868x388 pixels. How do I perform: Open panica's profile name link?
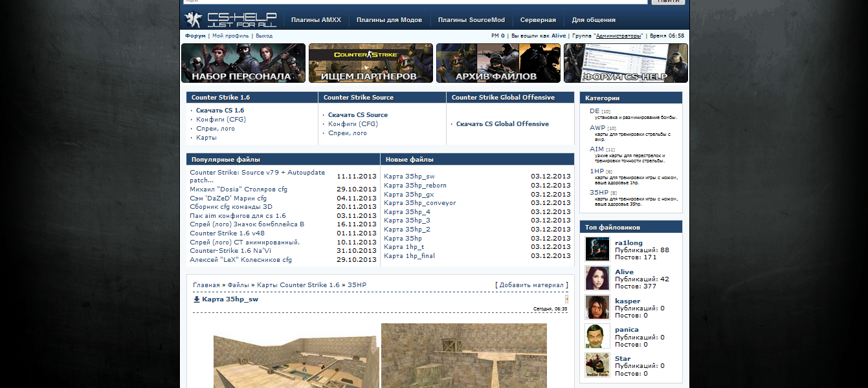627,330
